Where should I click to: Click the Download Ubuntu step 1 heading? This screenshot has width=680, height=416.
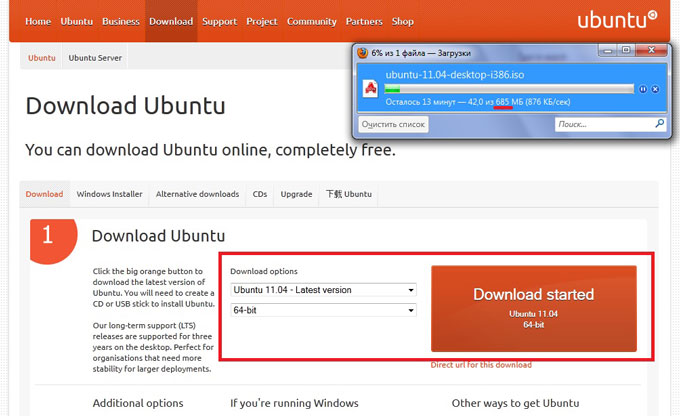[x=158, y=236]
